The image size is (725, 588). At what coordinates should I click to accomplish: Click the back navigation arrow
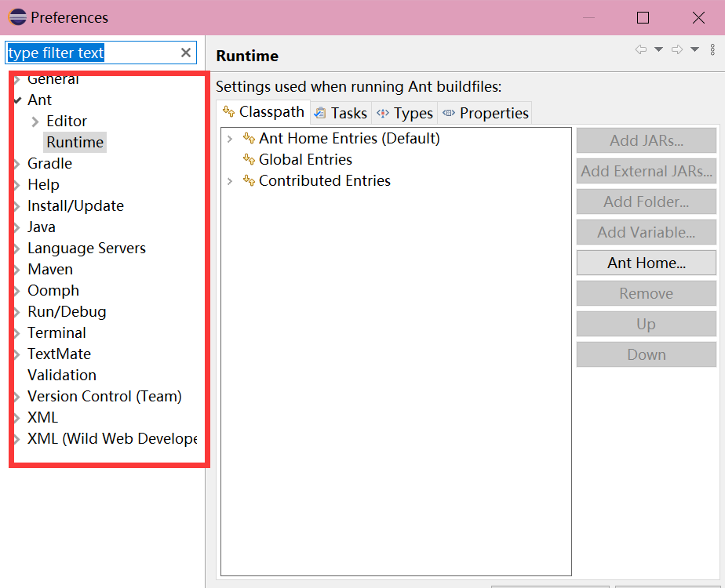(640, 49)
